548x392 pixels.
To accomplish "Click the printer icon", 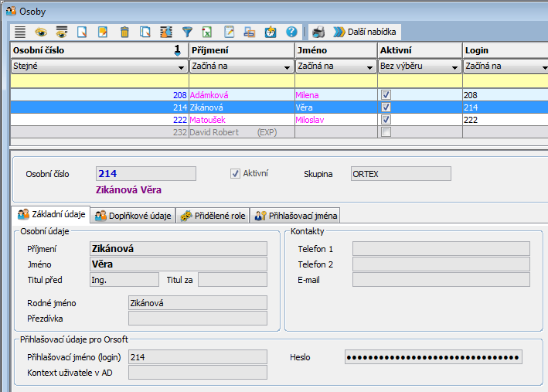I will (x=318, y=32).
